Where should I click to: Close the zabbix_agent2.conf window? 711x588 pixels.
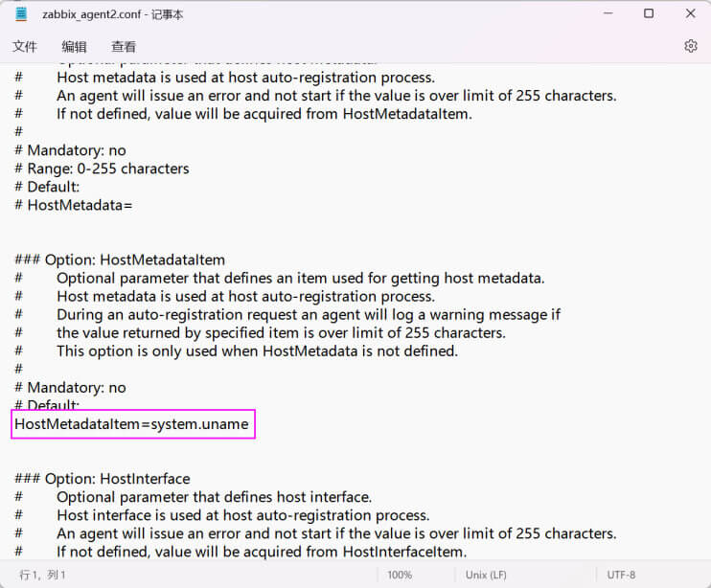[690, 13]
